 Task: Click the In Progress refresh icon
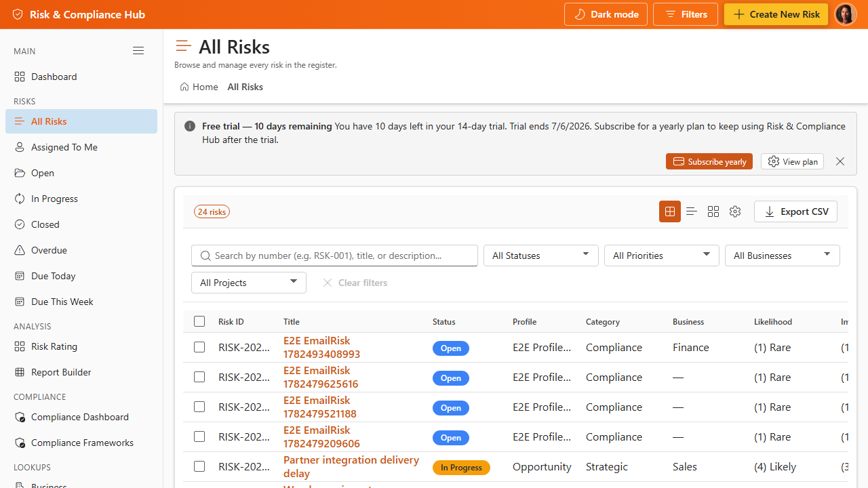coord(20,199)
